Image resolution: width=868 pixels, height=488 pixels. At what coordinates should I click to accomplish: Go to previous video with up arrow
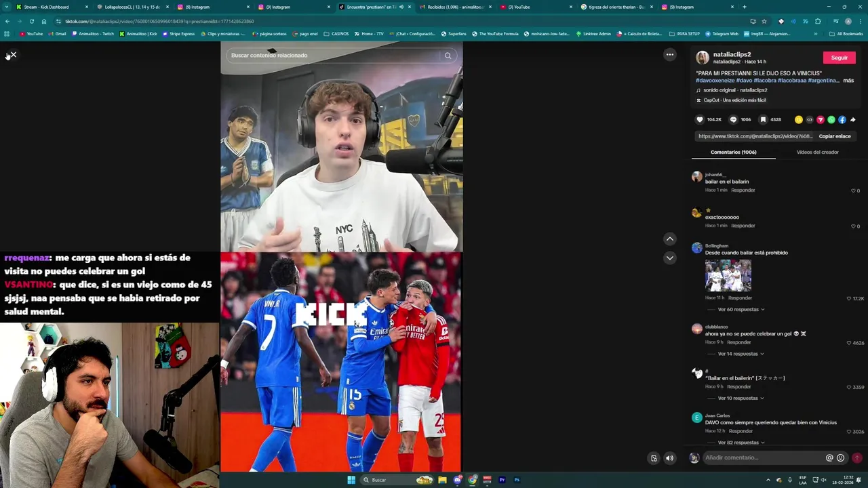click(669, 239)
